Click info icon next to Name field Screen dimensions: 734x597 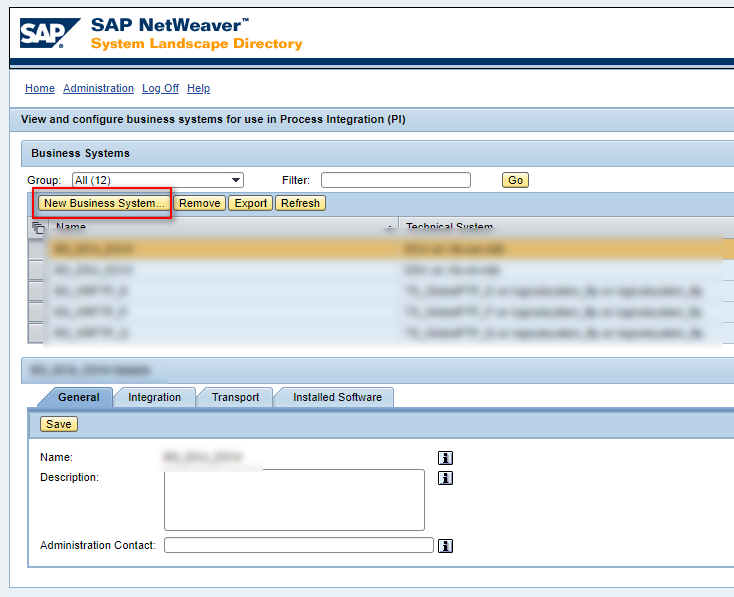(x=446, y=458)
